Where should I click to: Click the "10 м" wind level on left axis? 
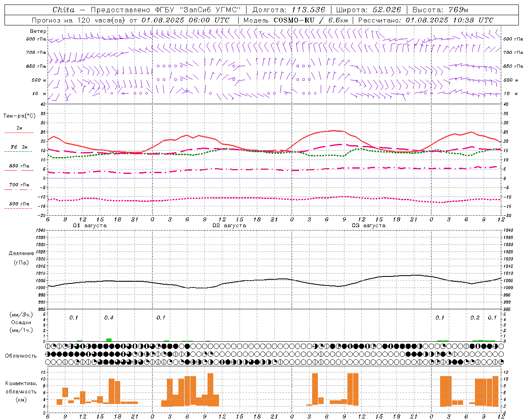click(39, 94)
